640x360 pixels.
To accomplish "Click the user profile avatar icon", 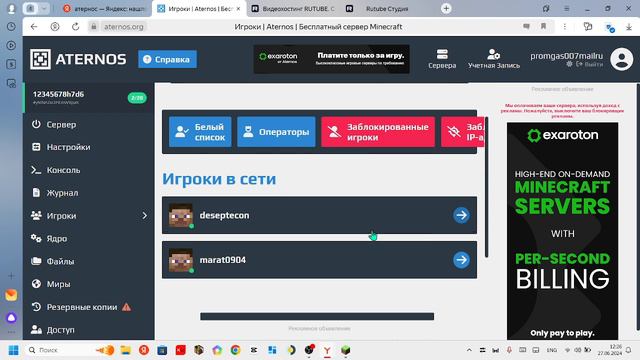I will 621,59.
